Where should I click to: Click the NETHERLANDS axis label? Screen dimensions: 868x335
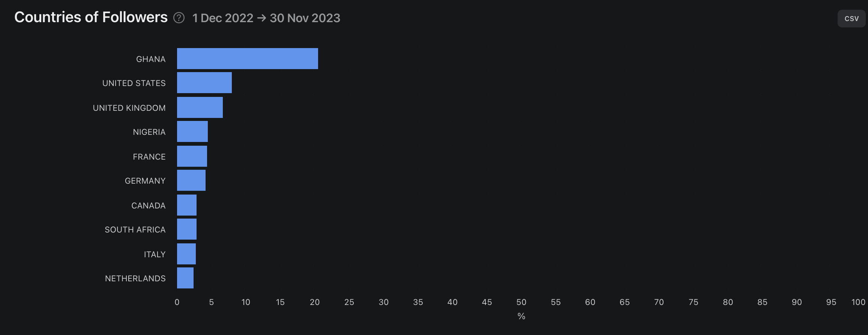(x=135, y=279)
